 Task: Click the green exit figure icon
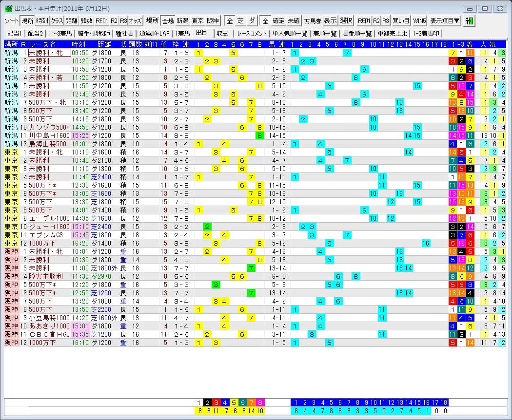(470, 21)
